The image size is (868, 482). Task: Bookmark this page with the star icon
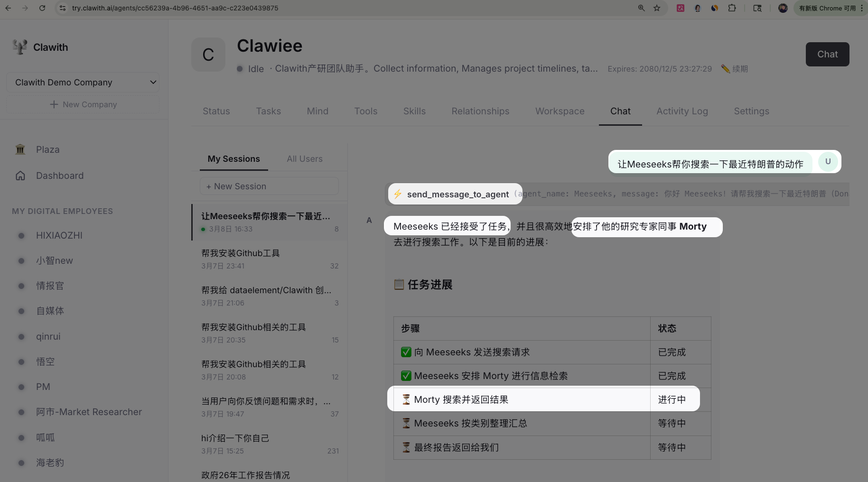tap(657, 8)
